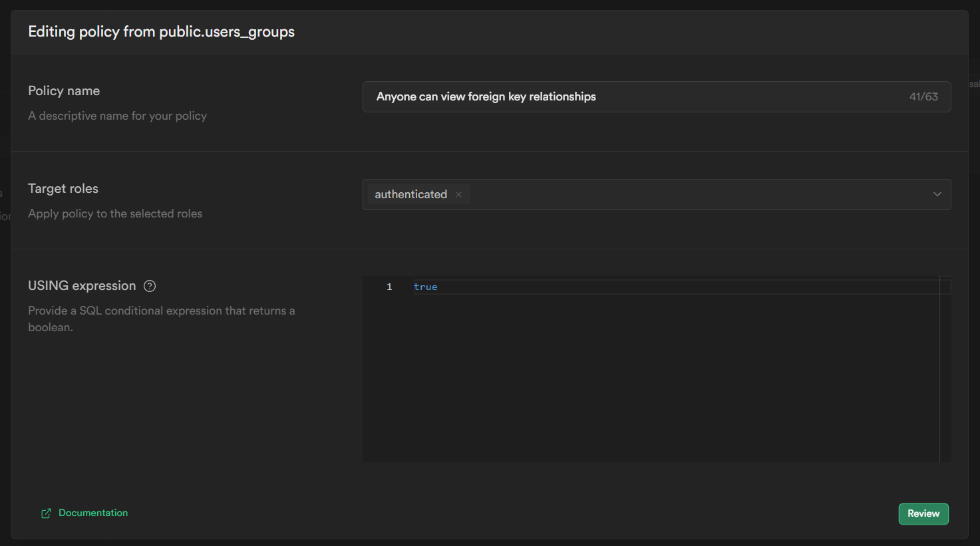Select the authenticated role chip
Image resolution: width=980 pixels, height=546 pixels.
coord(410,194)
